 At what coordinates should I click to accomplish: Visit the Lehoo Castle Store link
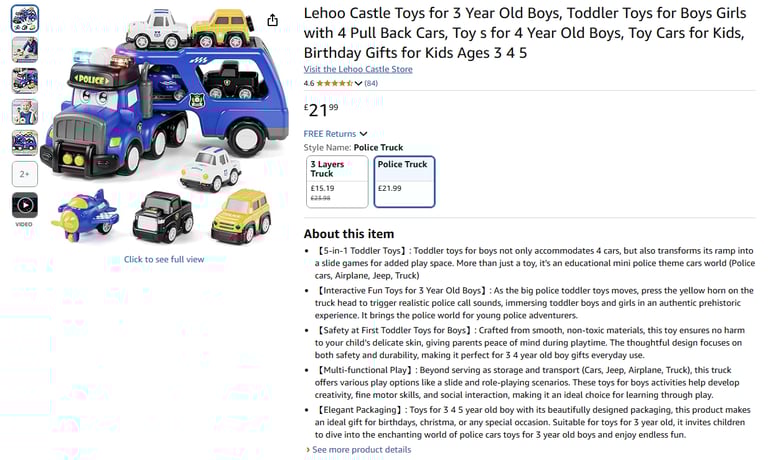click(358, 69)
